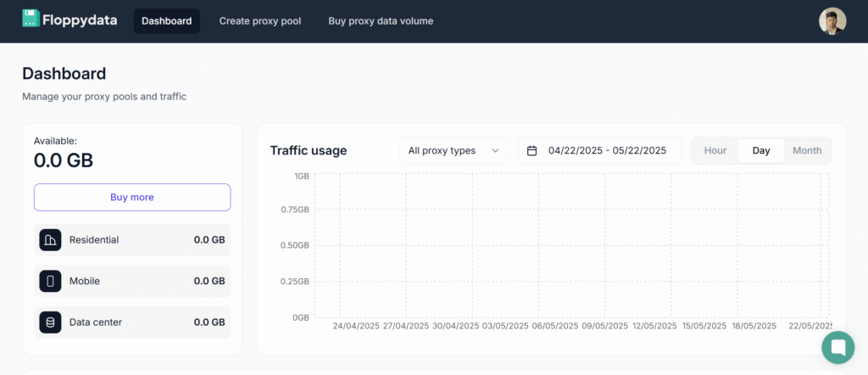Click the Available 0.0 GB total
This screenshot has width=868, height=375.
[x=63, y=160]
